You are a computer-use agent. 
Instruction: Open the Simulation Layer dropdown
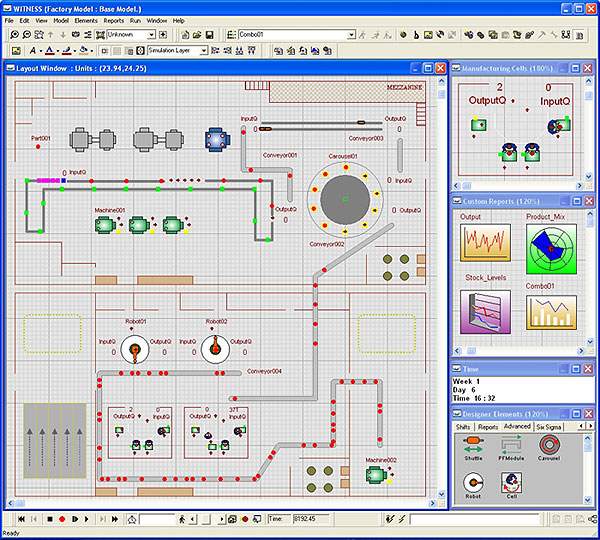click(204, 51)
